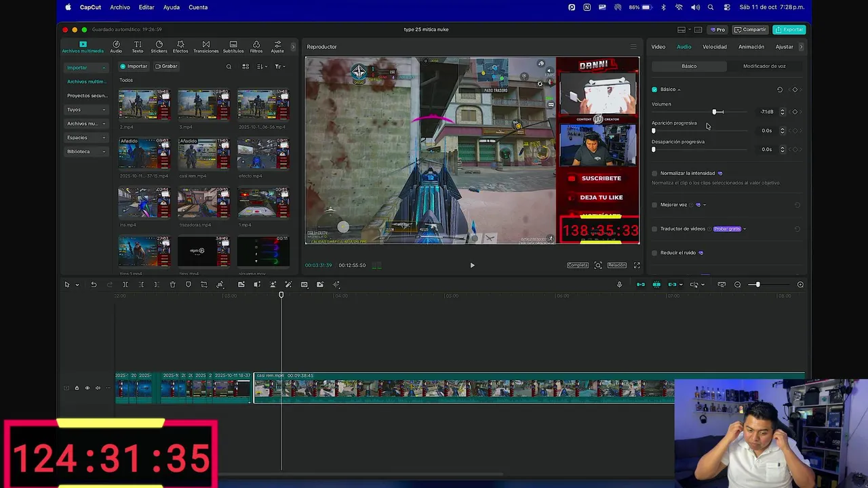Play the preview video
The height and width of the screenshot is (488, 868).
tap(473, 266)
